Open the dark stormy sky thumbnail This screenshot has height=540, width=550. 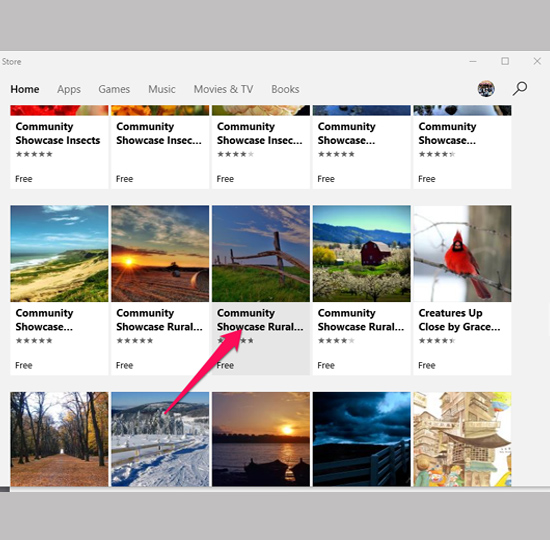point(362,439)
